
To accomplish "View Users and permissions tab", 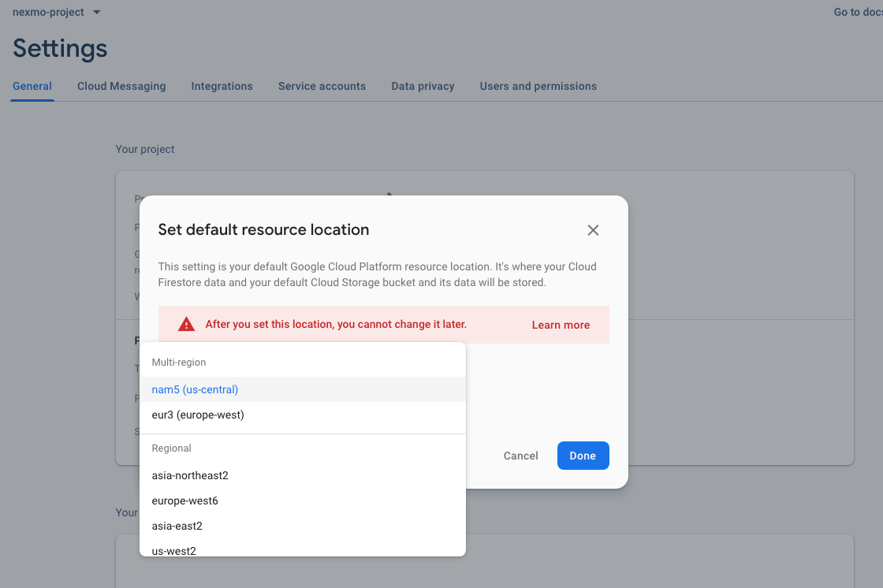I will tap(538, 86).
